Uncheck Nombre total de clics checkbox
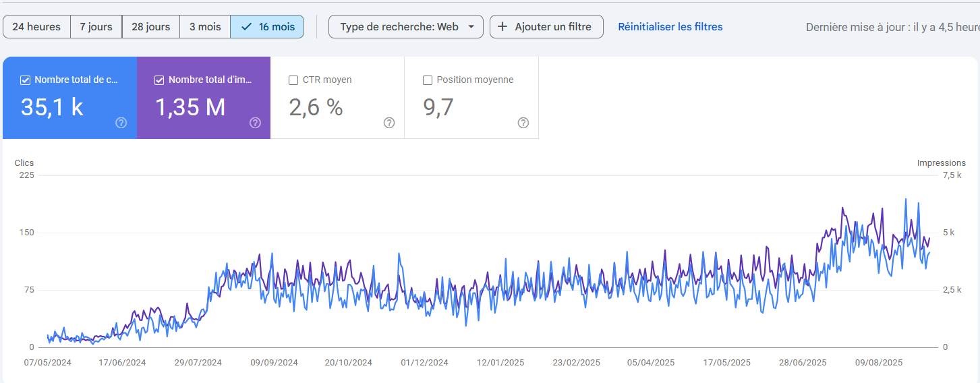The image size is (980, 383). pos(26,80)
